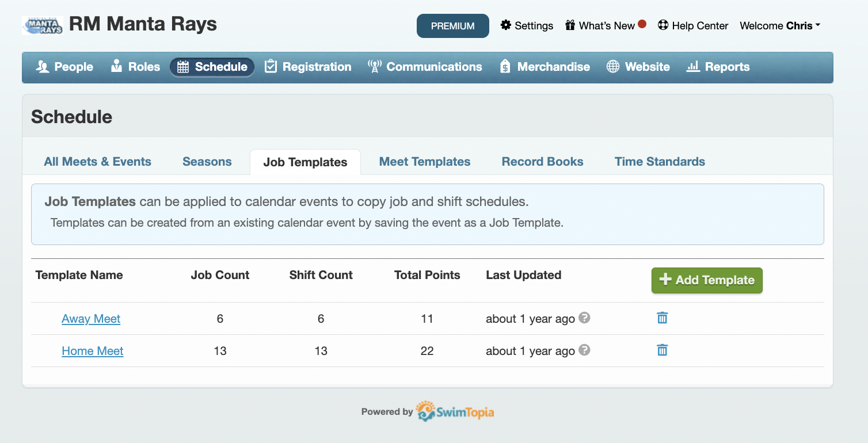The width and height of the screenshot is (868, 443).
Task: Select the Communications antenna icon
Action: [375, 66]
